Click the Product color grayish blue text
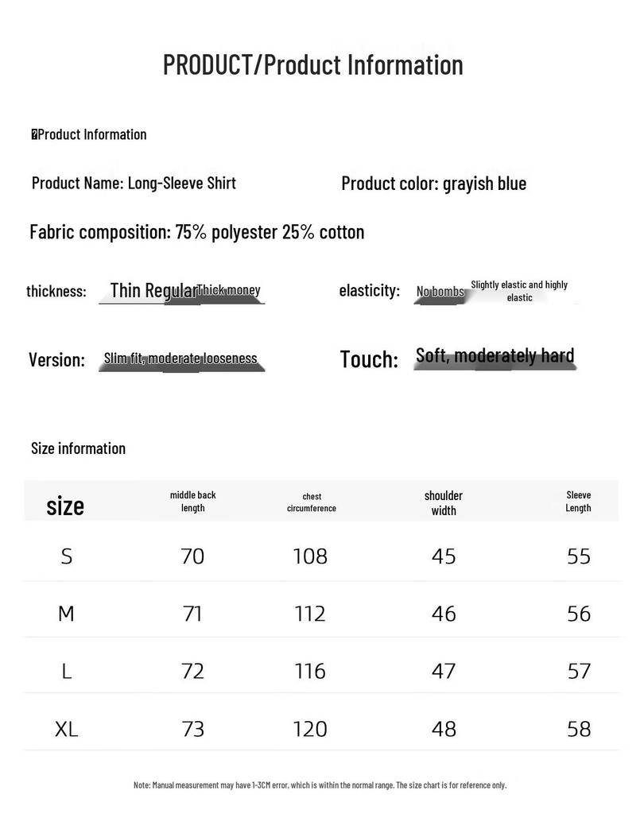The height and width of the screenshot is (814, 644). click(433, 184)
